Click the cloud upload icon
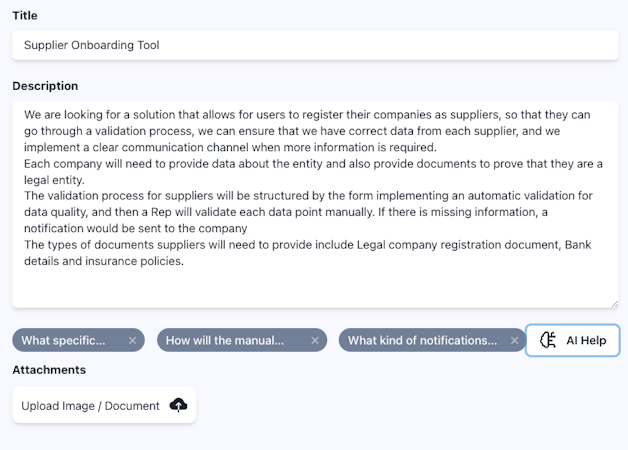628x450 pixels. (178, 405)
